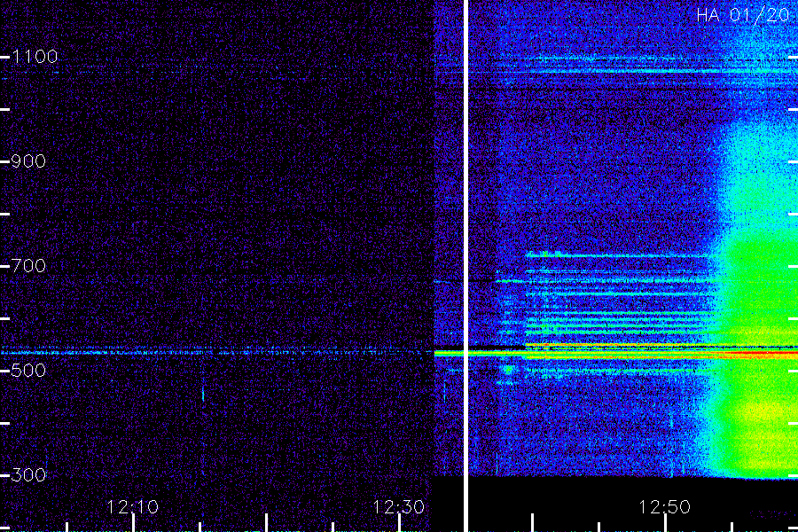798x532 pixels.
Task: Click the 500 frequency axis label
Action: click(28, 370)
